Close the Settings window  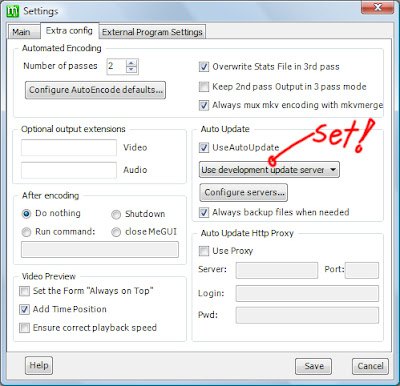click(377, 7)
